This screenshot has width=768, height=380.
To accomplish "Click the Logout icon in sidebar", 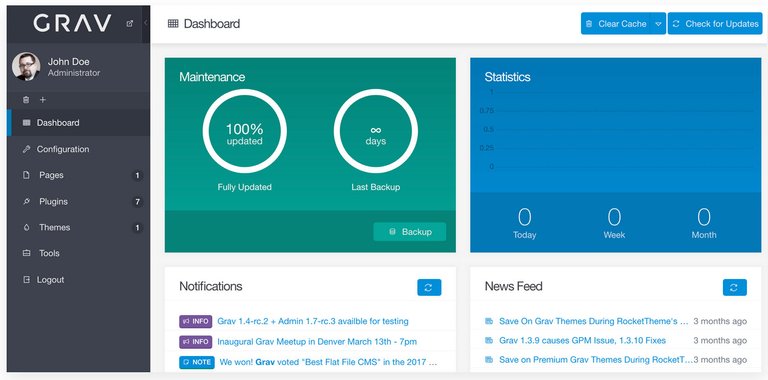I will [26, 280].
